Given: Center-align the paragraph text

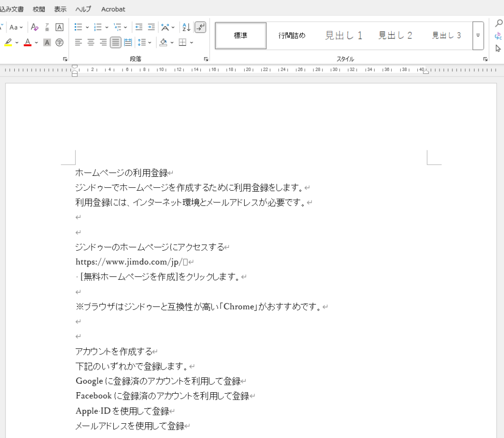Looking at the screenshot, I should tap(91, 42).
